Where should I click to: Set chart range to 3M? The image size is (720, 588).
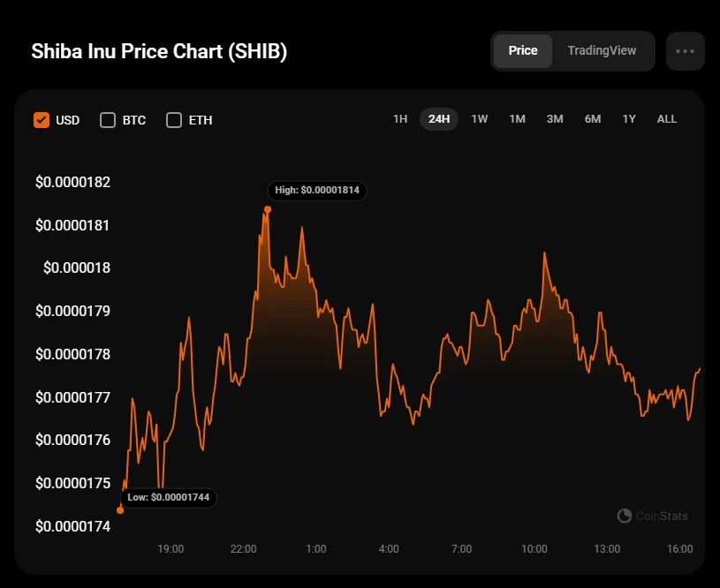pyautogui.click(x=555, y=119)
